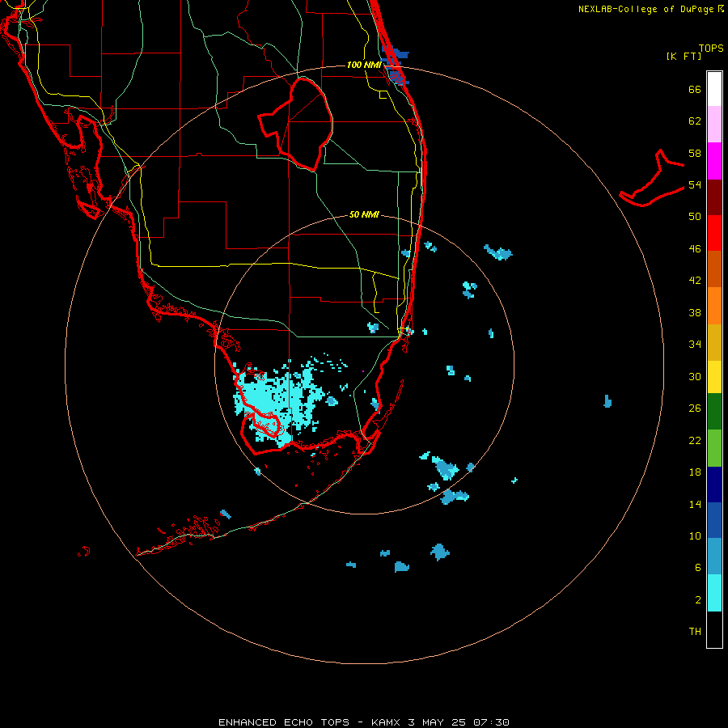This screenshot has height=728, width=728.
Task: Choose the navy blue legend swatch
Action: coord(714,485)
